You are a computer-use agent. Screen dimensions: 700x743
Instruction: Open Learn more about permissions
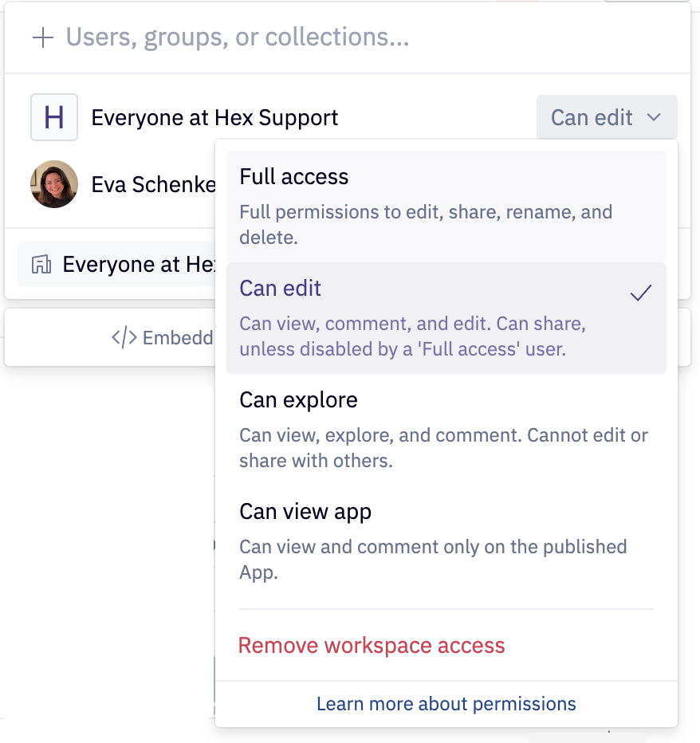click(446, 704)
